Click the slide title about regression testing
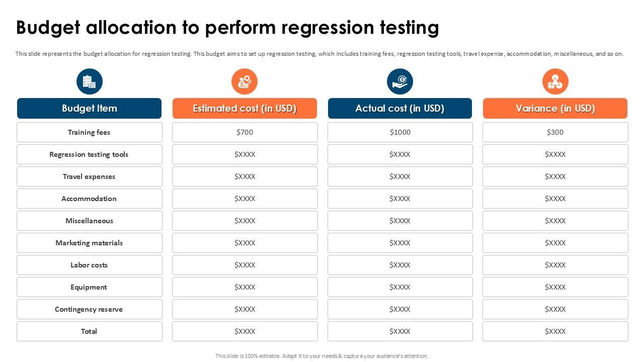Viewport: 644px width, 362px height. pos(227,28)
